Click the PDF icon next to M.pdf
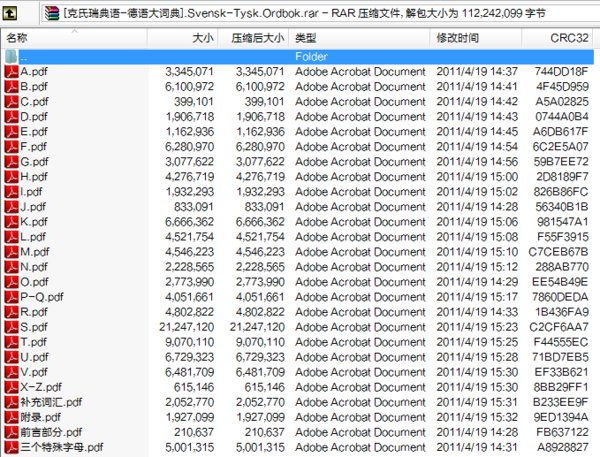 click(11, 252)
